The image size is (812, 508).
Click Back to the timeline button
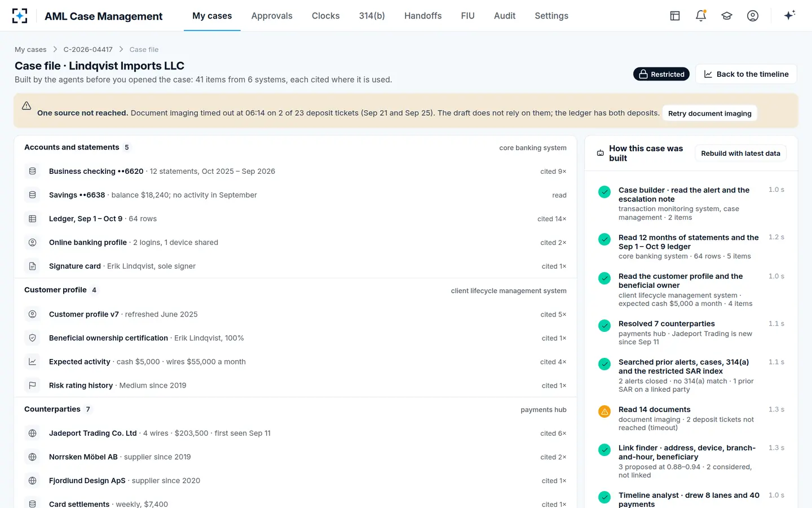pyautogui.click(x=746, y=74)
